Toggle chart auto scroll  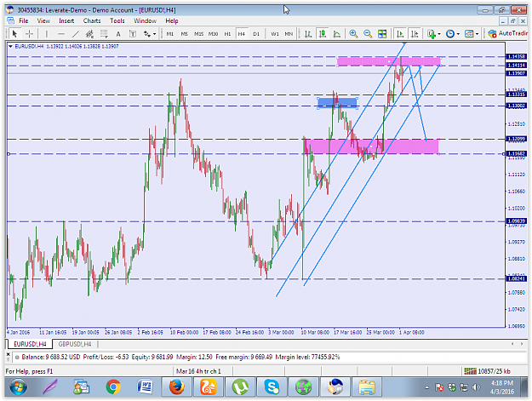click(400, 34)
